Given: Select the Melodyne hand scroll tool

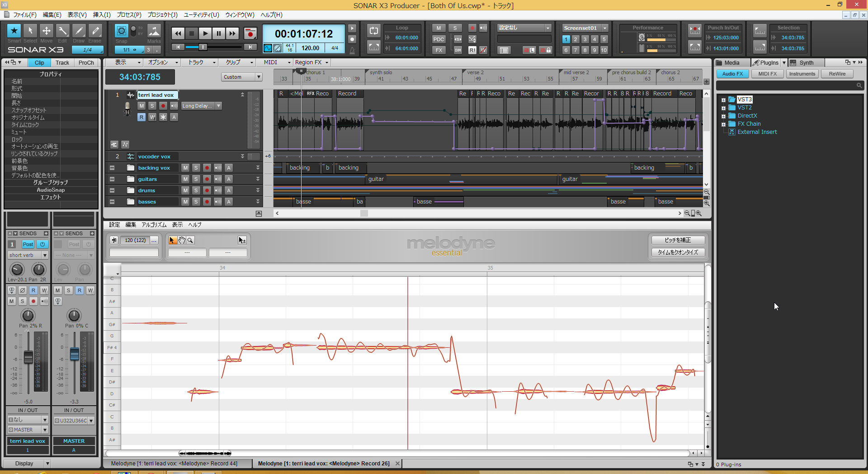Looking at the screenshot, I should tap(181, 240).
